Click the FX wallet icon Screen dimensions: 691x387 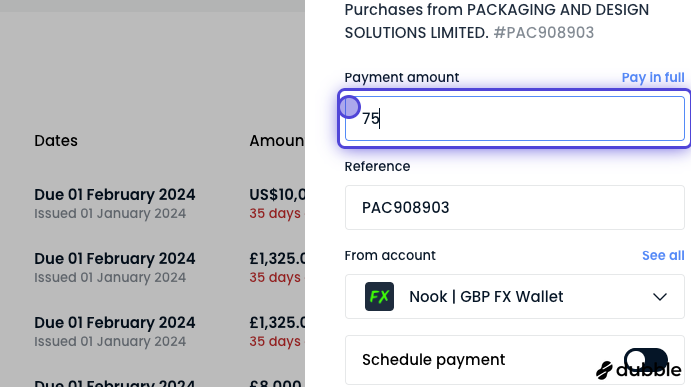379,297
